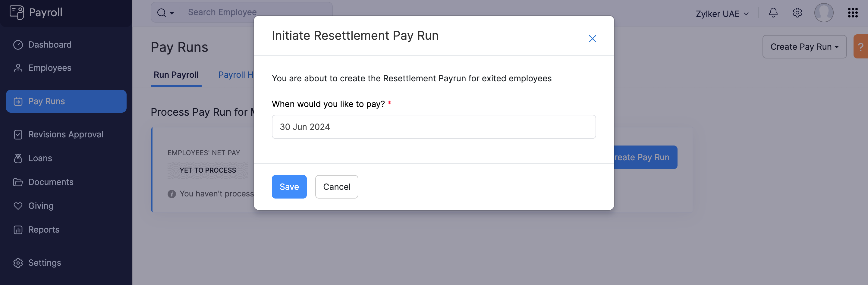The width and height of the screenshot is (868, 285).
Task: Switch to the Run Payroll tab
Action: (x=176, y=75)
